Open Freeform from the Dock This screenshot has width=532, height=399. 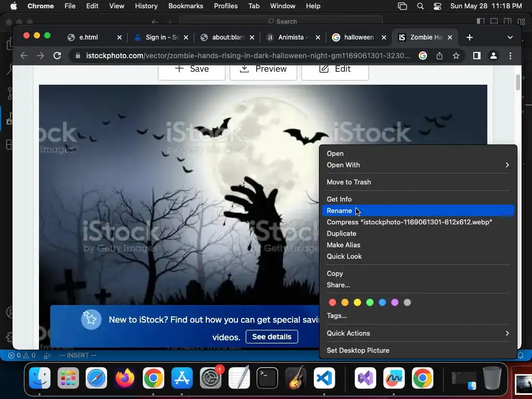394,378
